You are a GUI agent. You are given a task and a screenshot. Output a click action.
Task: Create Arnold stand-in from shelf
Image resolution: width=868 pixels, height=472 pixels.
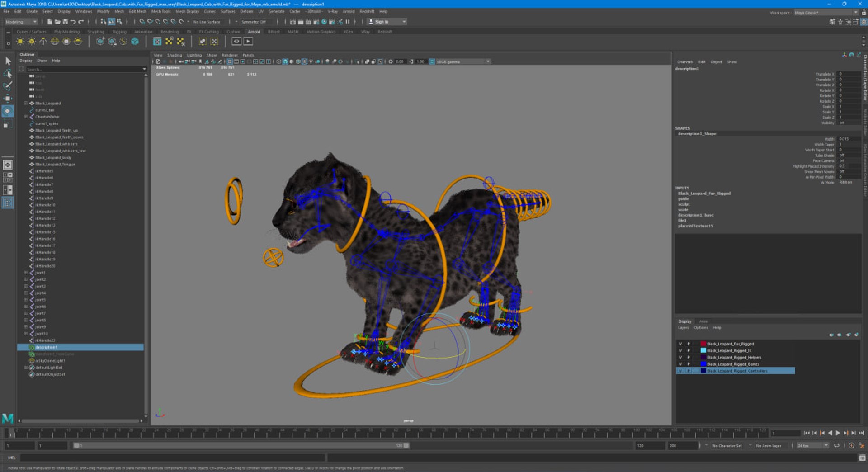(100, 42)
